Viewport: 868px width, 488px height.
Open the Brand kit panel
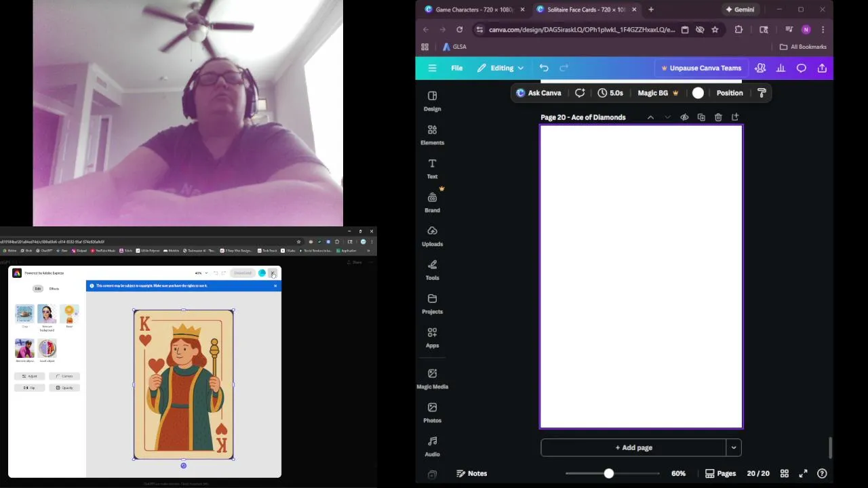click(432, 203)
